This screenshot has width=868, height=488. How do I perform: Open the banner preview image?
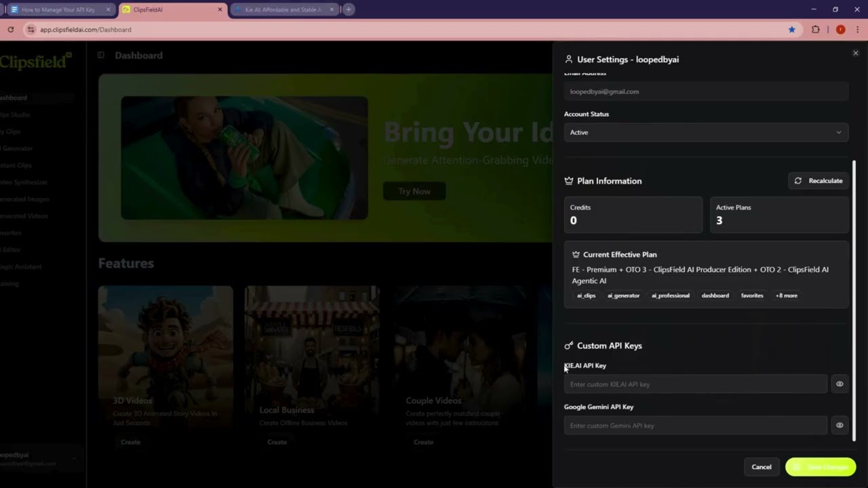pyautogui.click(x=244, y=157)
